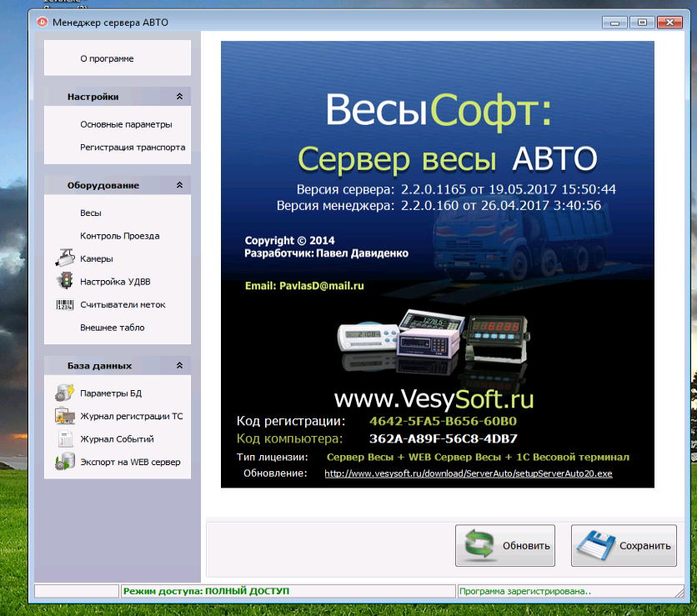Click the license type text Сервер Весы + WEB

[478, 457]
